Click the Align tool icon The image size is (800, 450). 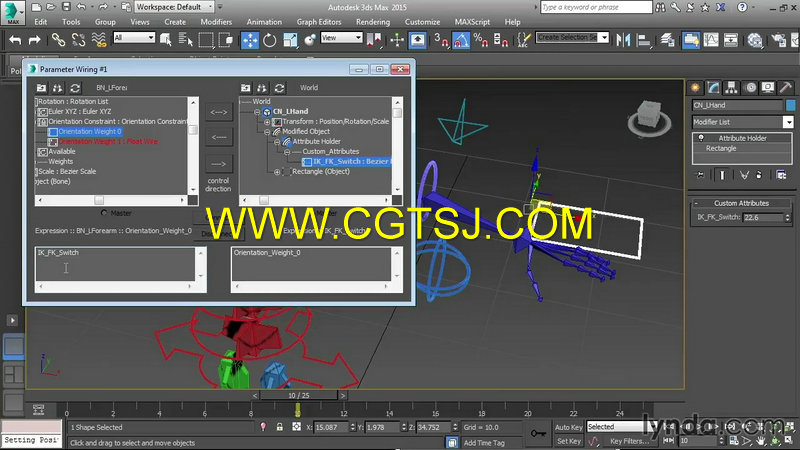coord(643,40)
